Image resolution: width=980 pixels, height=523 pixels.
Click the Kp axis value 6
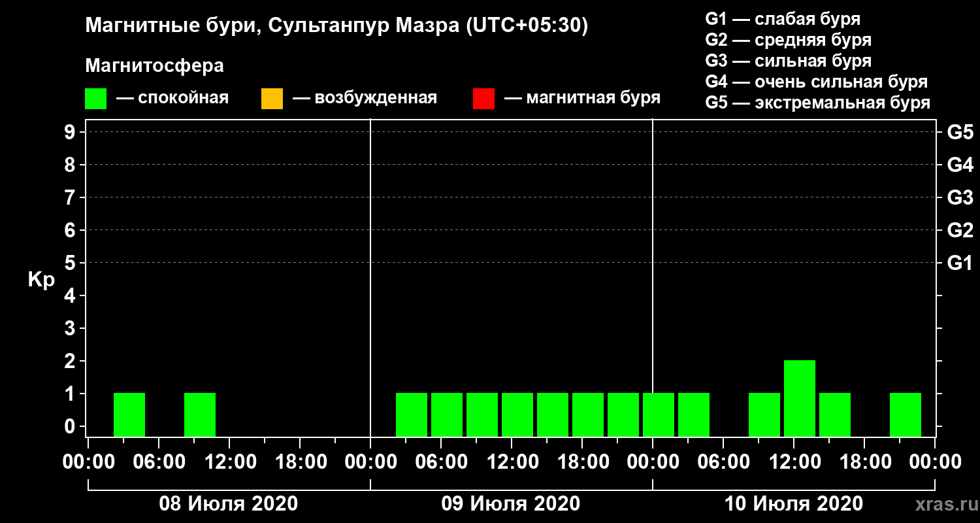pos(71,231)
